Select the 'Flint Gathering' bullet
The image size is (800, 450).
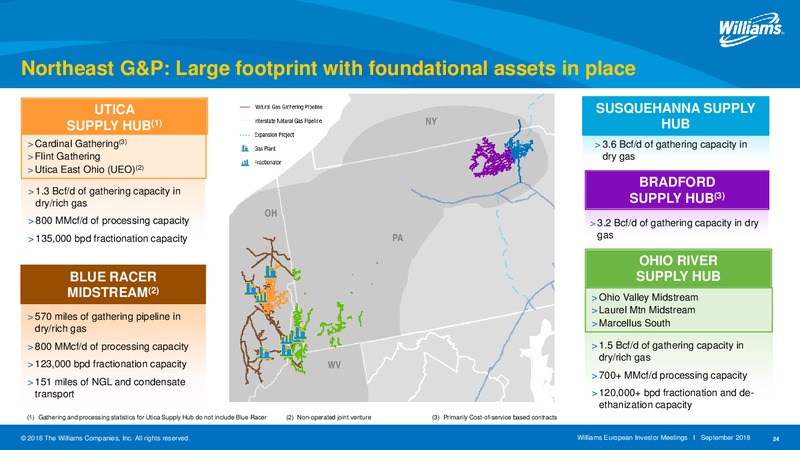[x=64, y=157]
